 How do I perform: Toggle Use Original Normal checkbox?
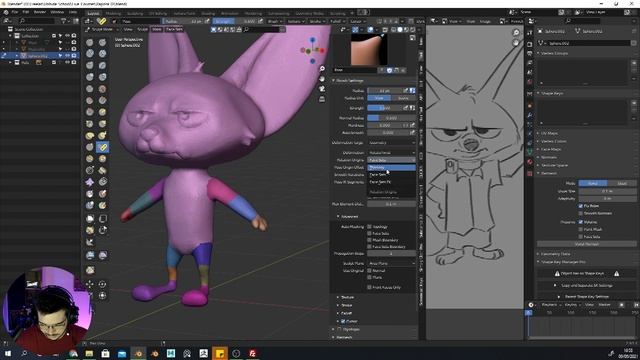tap(369, 270)
